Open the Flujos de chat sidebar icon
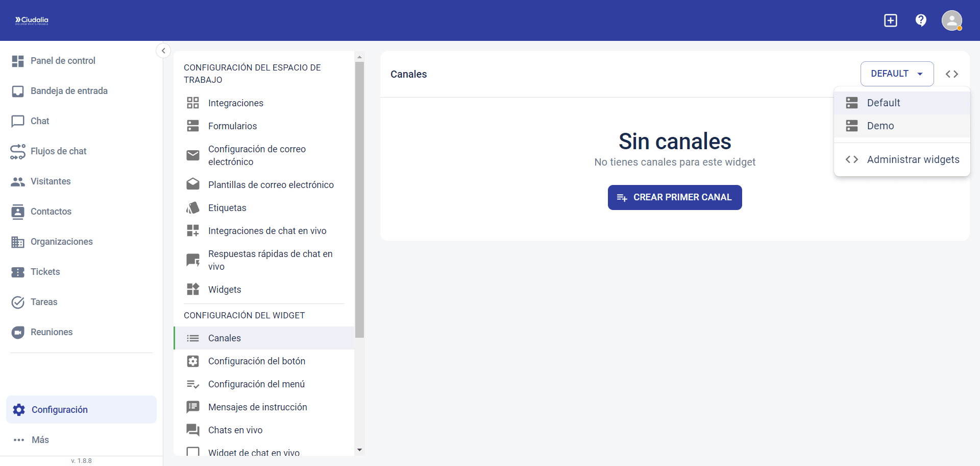 pyautogui.click(x=18, y=151)
